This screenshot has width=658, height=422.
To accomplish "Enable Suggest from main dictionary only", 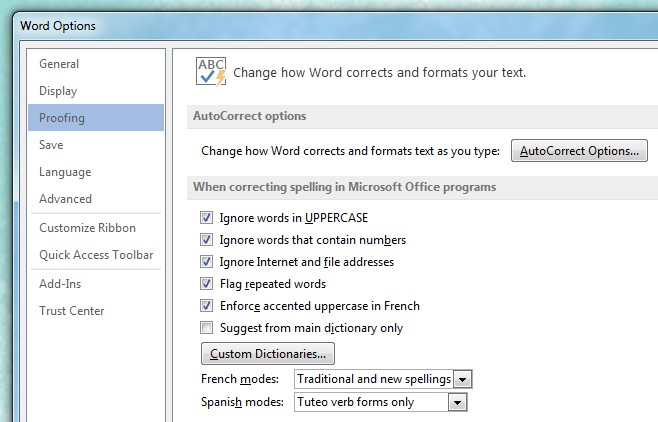I will [206, 327].
